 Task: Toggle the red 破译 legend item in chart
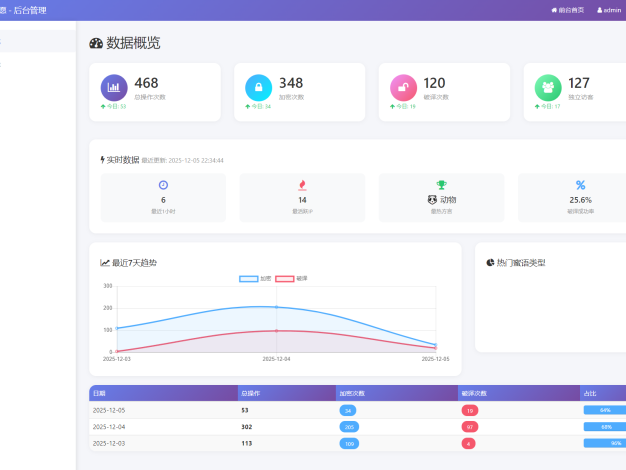pos(291,279)
